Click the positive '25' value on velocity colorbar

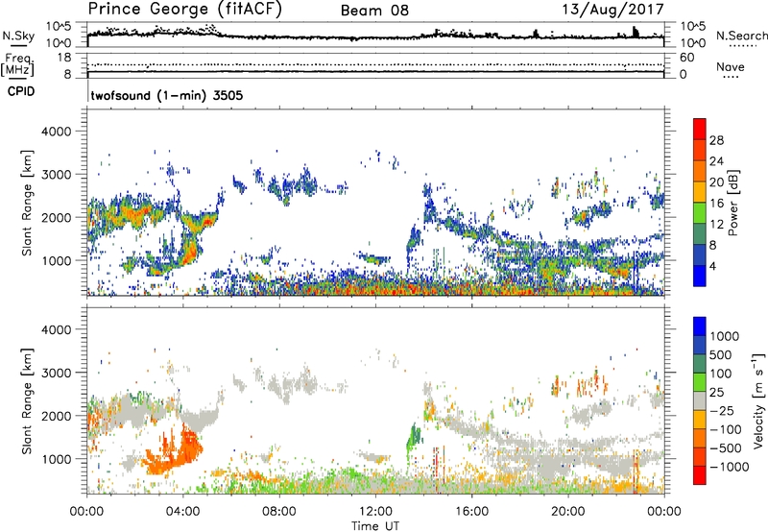point(716,393)
